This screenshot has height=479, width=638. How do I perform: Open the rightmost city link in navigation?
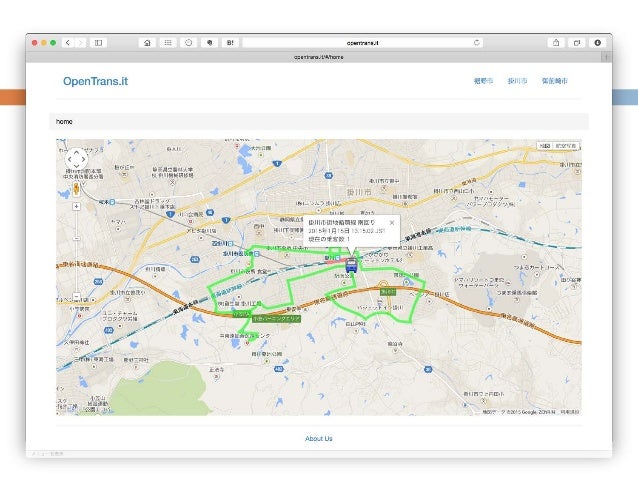[x=555, y=81]
